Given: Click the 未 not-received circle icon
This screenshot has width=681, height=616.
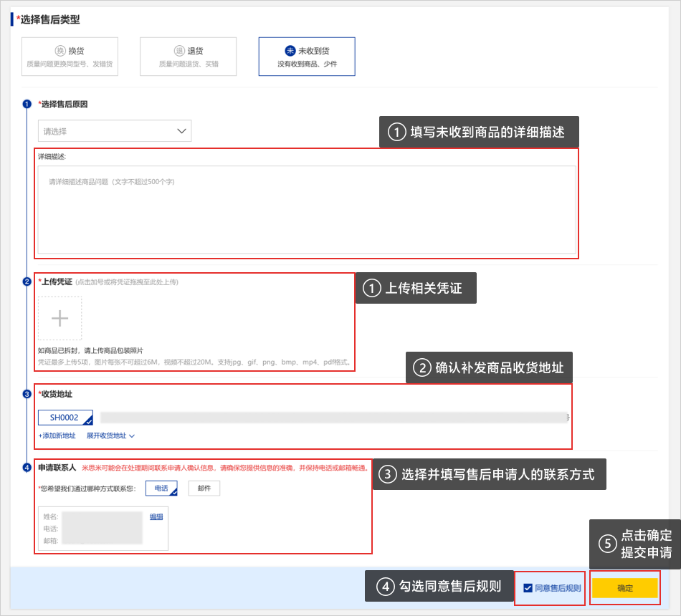Looking at the screenshot, I should click(x=290, y=51).
